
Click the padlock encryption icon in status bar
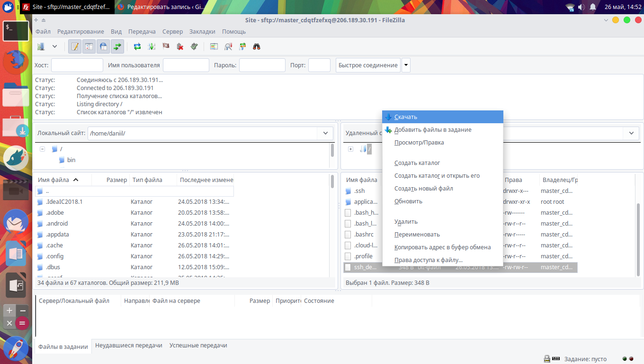point(546,359)
